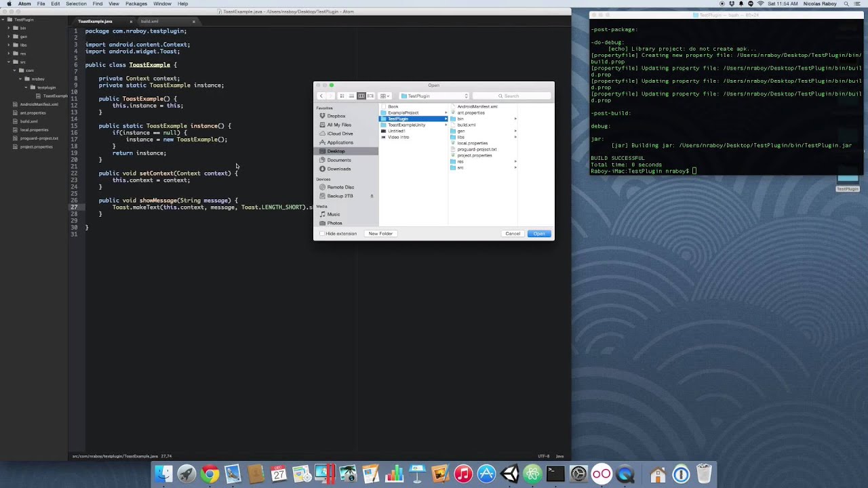This screenshot has height=488, width=868.
Task: Switch Open dialog to icon view
Action: tap(342, 96)
